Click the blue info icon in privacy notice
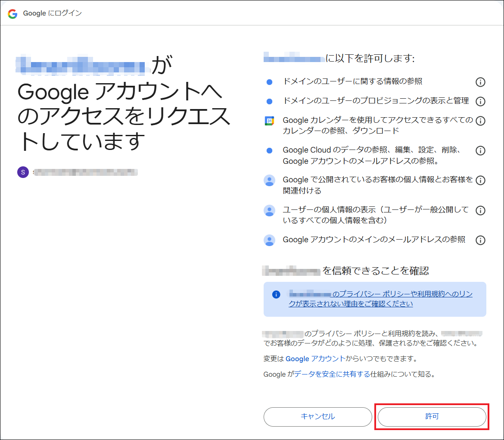This screenshot has width=504, height=440. tap(276, 294)
